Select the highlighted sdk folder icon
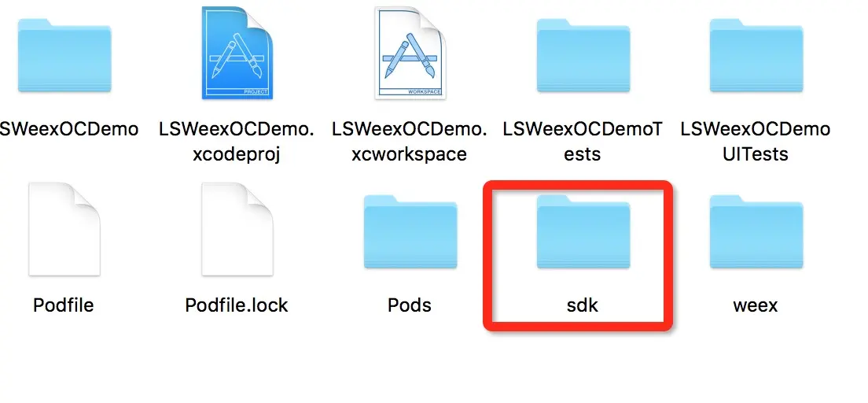This screenshot has height=403, width=868. pyautogui.click(x=583, y=231)
